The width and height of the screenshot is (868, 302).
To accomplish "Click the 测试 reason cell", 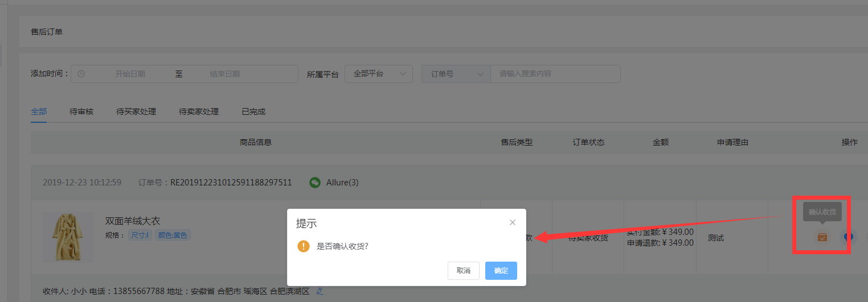I will [x=716, y=238].
